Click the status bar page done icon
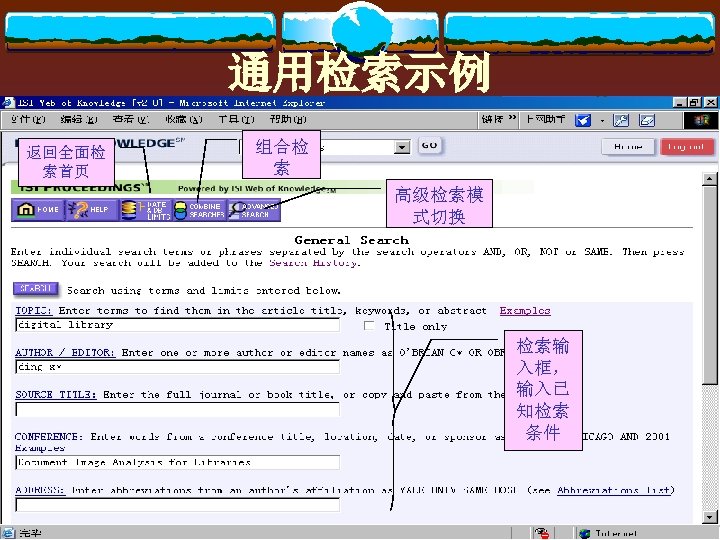720x540 pixels. [8, 533]
